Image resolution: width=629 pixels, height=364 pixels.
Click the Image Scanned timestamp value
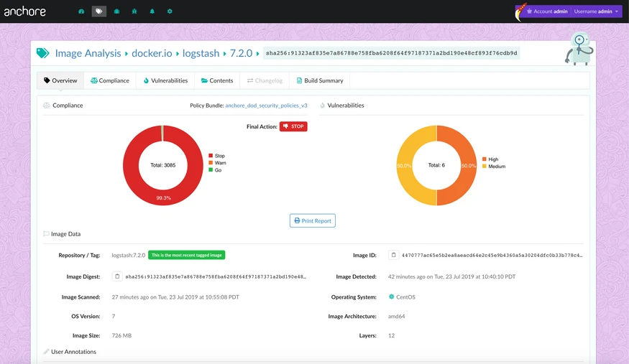[x=175, y=297]
